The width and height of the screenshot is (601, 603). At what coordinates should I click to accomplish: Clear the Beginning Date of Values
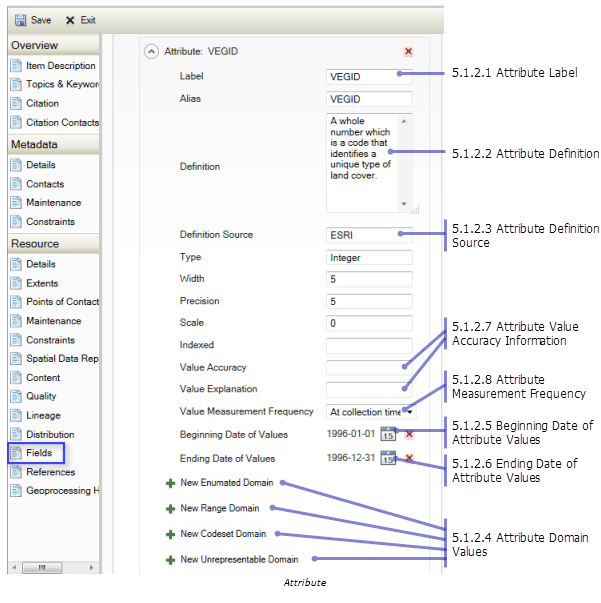pyautogui.click(x=408, y=434)
